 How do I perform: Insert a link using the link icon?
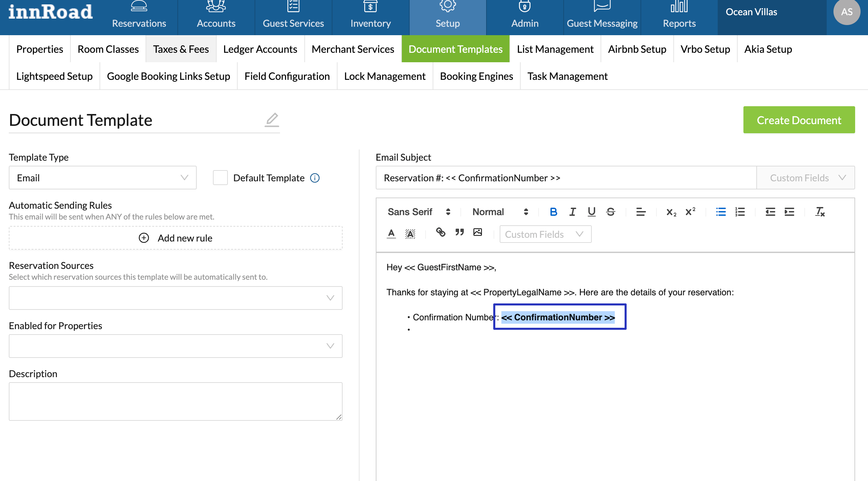[440, 232]
